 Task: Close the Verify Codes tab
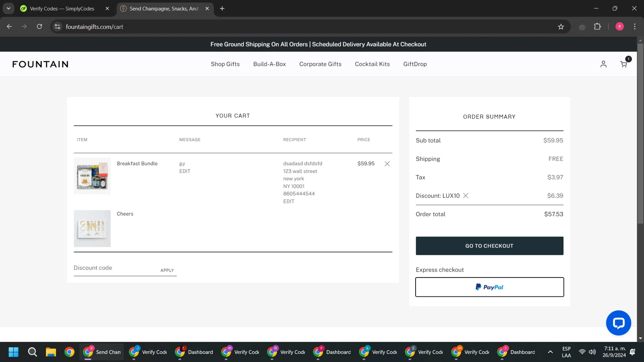point(107,9)
